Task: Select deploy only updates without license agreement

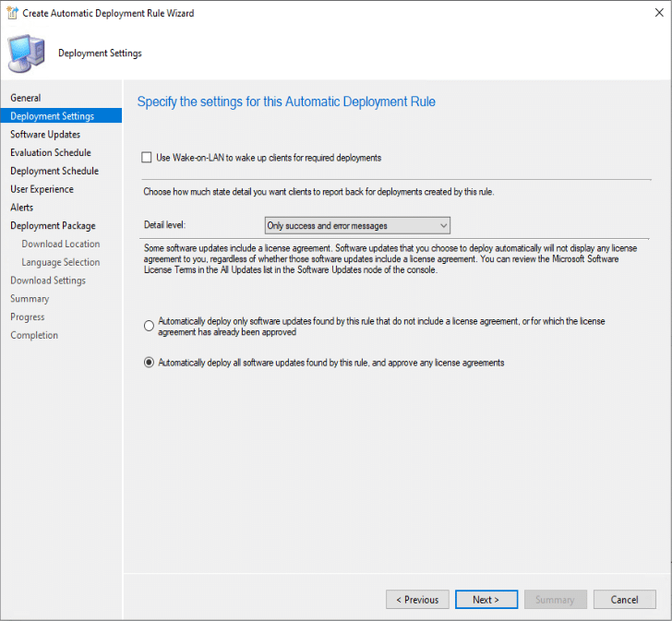Action: (150, 326)
